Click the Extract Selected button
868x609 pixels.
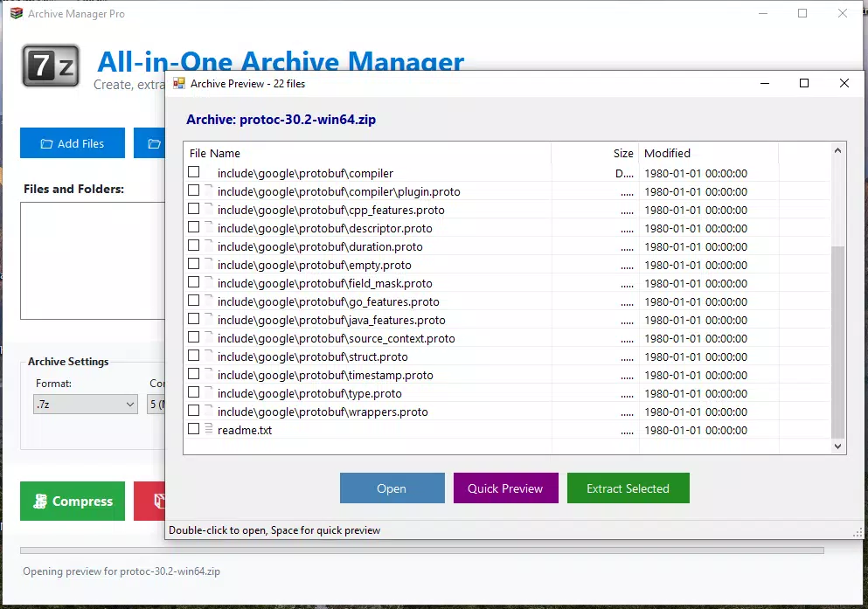pos(628,488)
